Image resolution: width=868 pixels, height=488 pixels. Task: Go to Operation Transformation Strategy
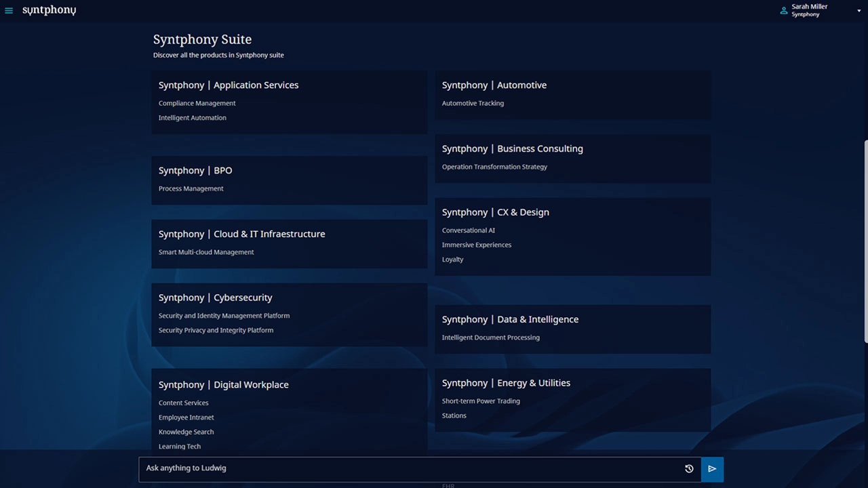click(494, 167)
